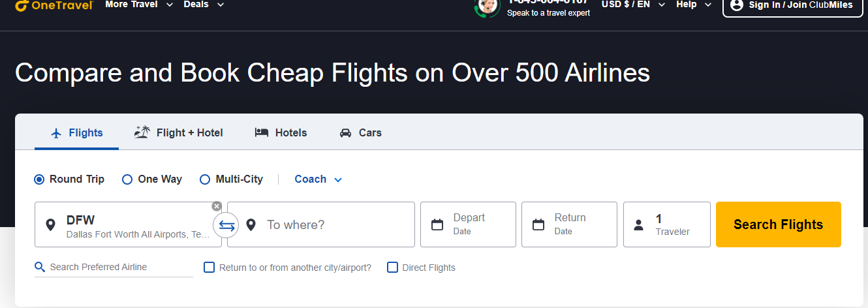Swap origin and destination airports
868x308 pixels.
point(226,225)
